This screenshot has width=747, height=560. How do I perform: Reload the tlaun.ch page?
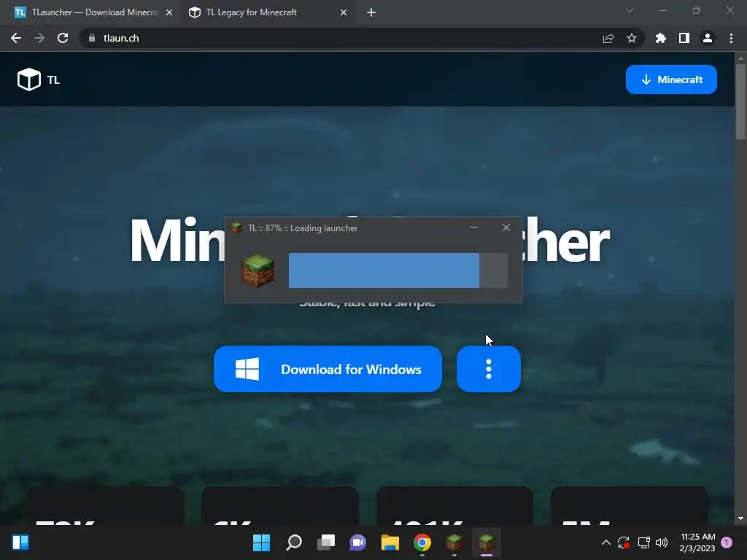coord(63,38)
